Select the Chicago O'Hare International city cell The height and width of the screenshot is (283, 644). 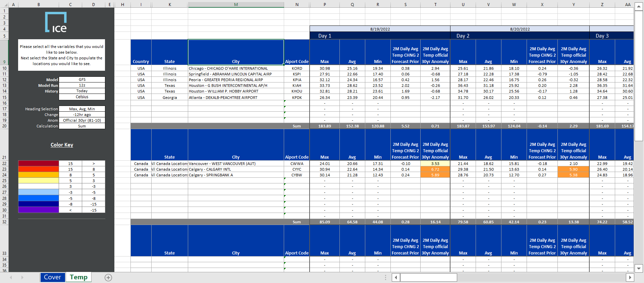(x=236, y=68)
